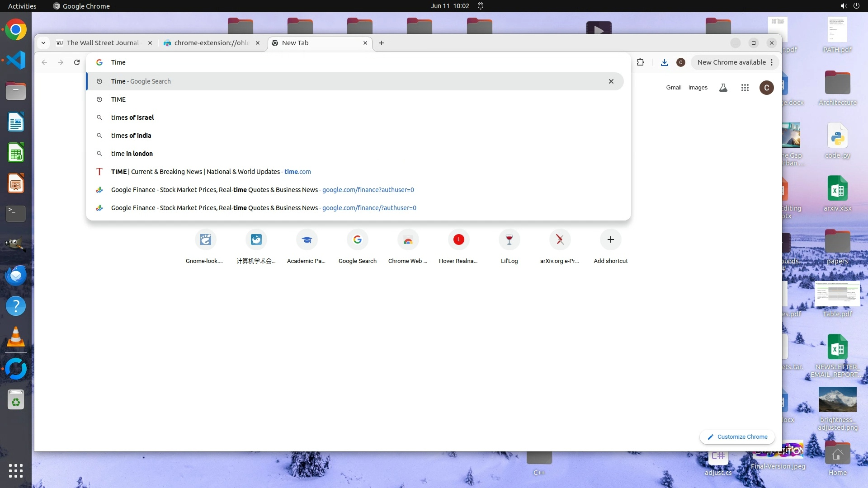Open the Chrome three-dot menu
This screenshot has width=868, height=488.
tap(772, 62)
